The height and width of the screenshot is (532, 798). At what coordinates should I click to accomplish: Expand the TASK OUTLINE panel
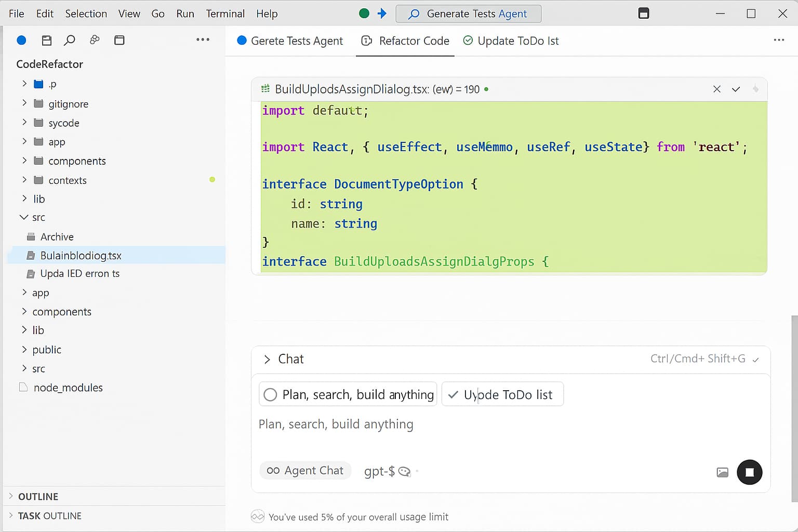(x=11, y=515)
